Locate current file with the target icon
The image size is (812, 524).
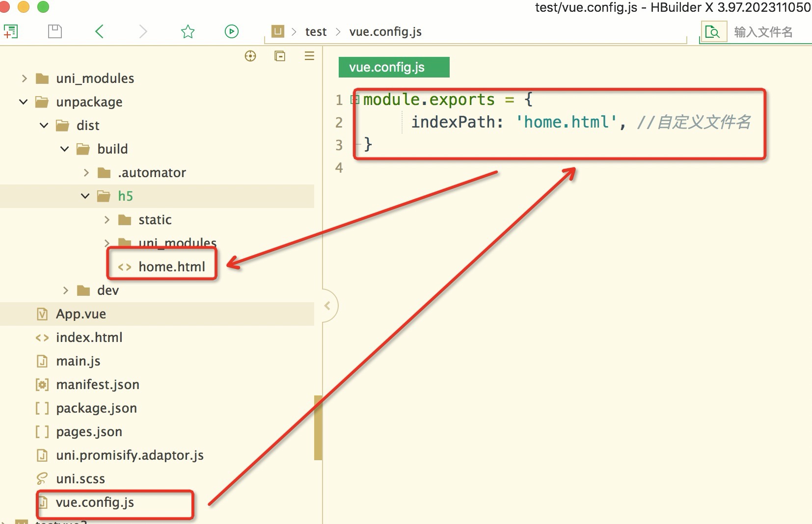pos(250,56)
